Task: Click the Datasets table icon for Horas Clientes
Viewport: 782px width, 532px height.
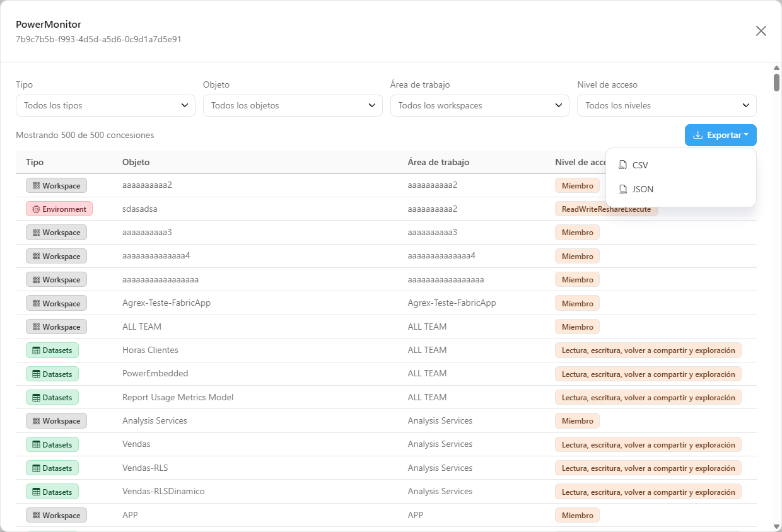Action: click(x=36, y=350)
